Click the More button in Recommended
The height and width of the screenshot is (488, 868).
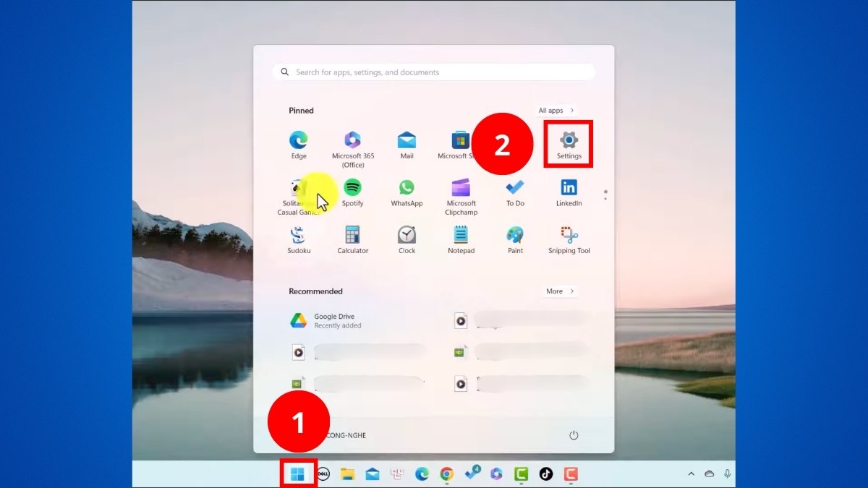click(x=561, y=291)
